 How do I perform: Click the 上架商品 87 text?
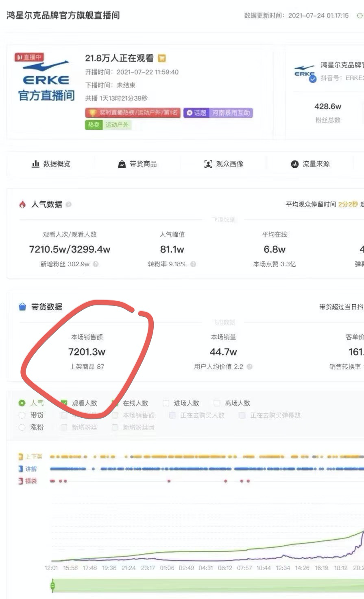[87, 366]
